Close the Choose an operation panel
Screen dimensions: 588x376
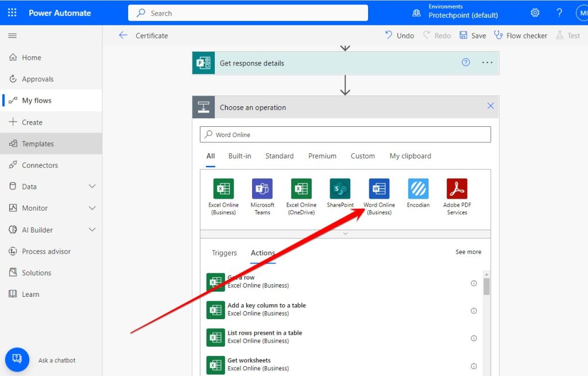(x=490, y=106)
